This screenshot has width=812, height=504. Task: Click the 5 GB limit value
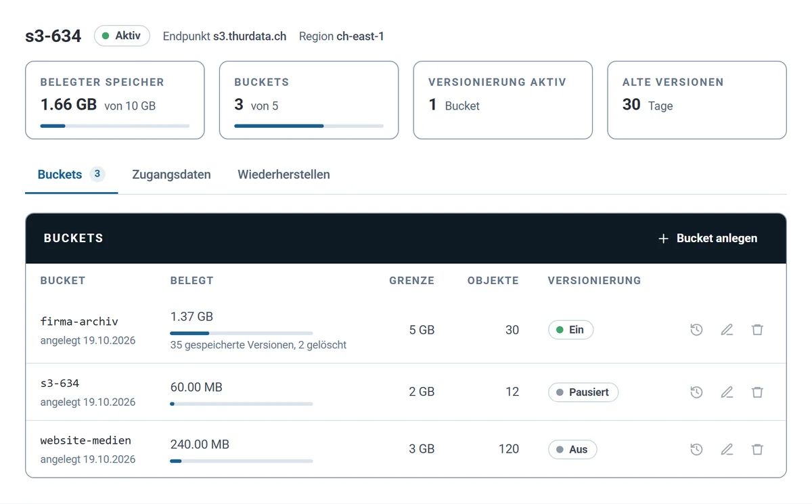point(422,330)
